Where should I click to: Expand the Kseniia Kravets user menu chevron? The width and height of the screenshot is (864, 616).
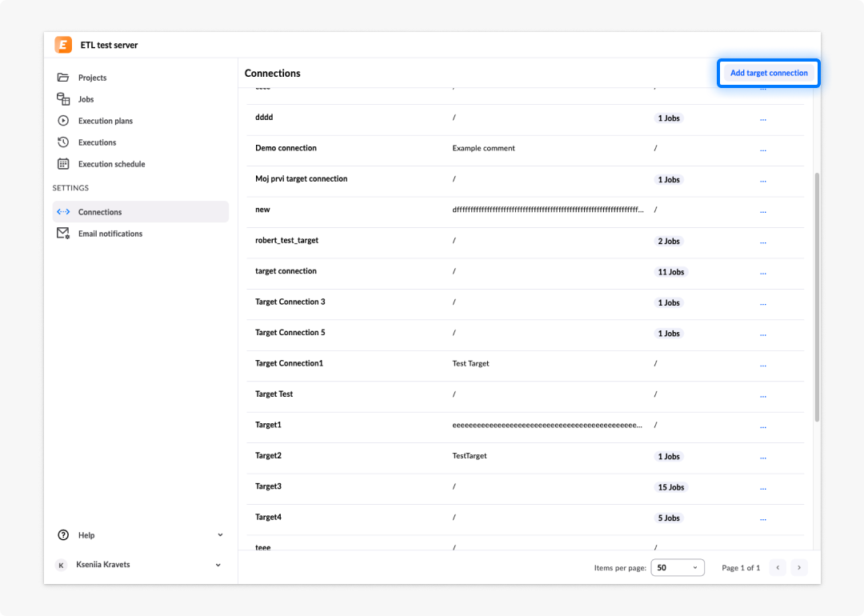(218, 565)
